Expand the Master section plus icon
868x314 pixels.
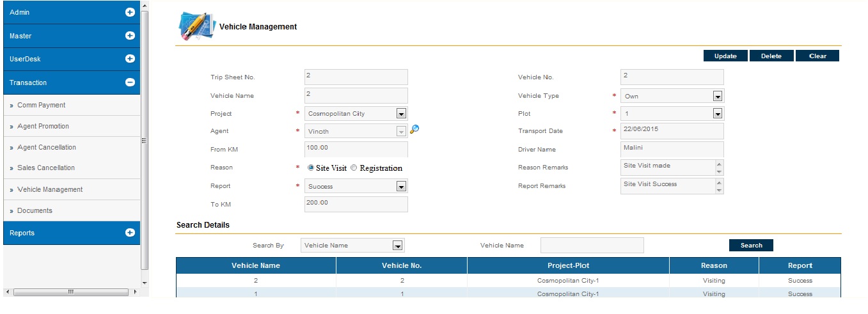click(130, 36)
